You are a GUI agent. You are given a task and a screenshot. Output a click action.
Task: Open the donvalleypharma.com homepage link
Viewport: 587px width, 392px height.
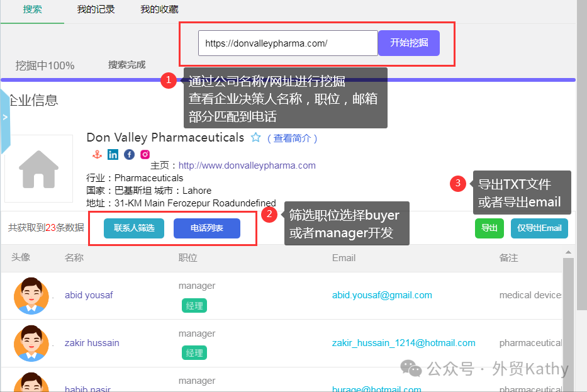pyautogui.click(x=247, y=165)
